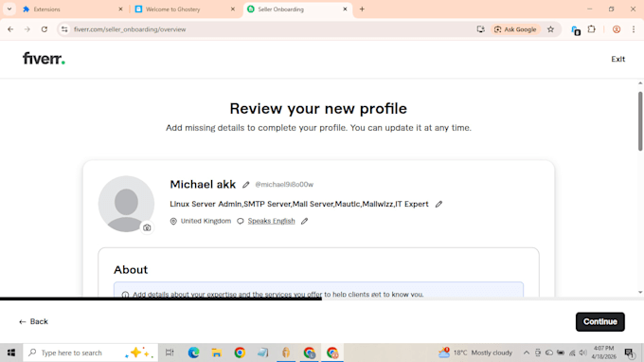Viewport: 644px width, 362px height.
Task: Open the tab search dropdown
Action: click(x=9, y=9)
